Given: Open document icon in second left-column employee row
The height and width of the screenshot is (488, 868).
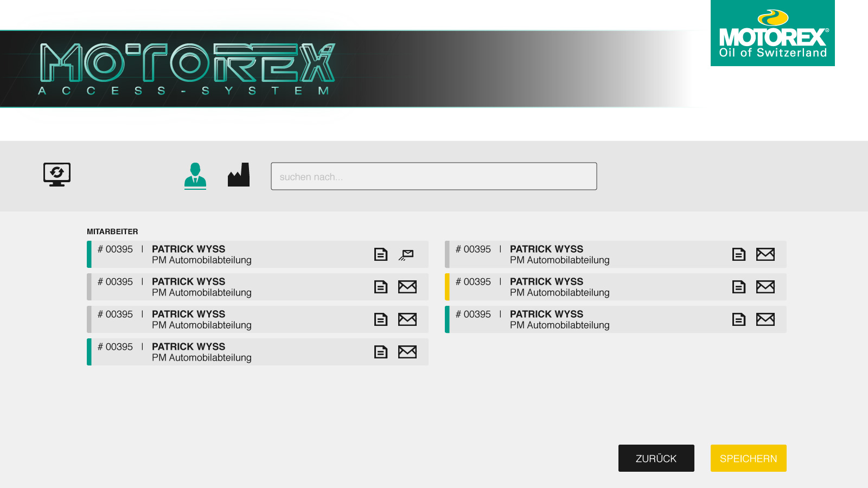Looking at the screenshot, I should [381, 287].
